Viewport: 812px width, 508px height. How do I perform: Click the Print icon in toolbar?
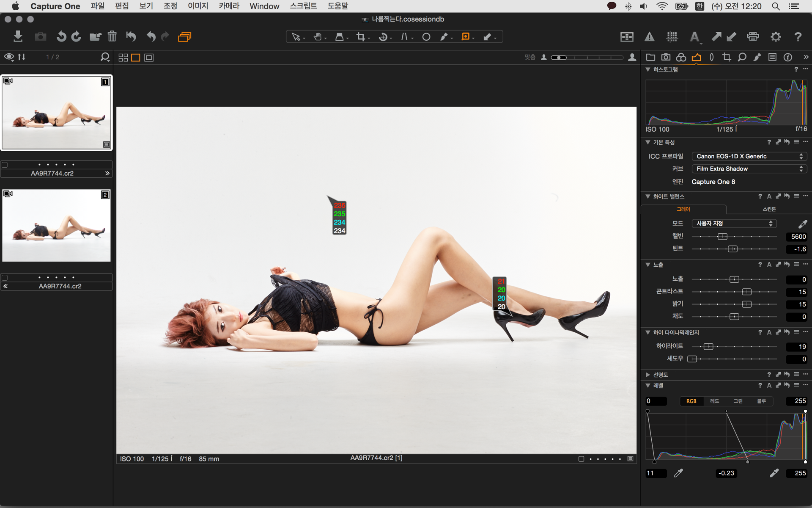point(753,37)
